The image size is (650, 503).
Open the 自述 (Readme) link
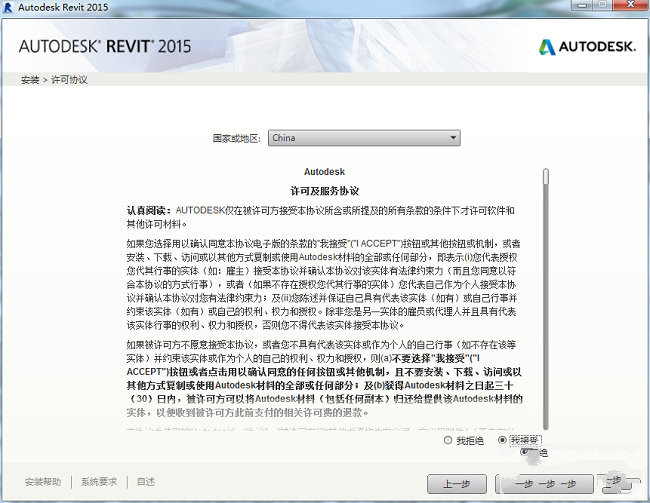146,482
